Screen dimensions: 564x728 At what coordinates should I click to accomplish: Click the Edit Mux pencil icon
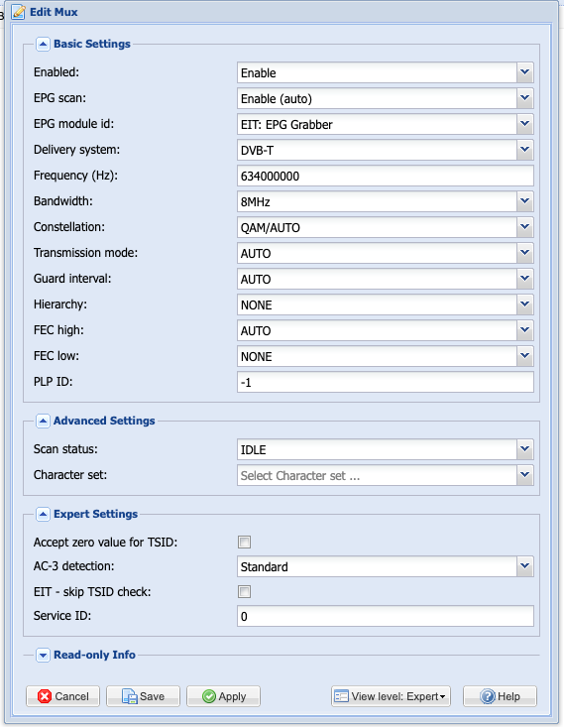click(x=19, y=12)
